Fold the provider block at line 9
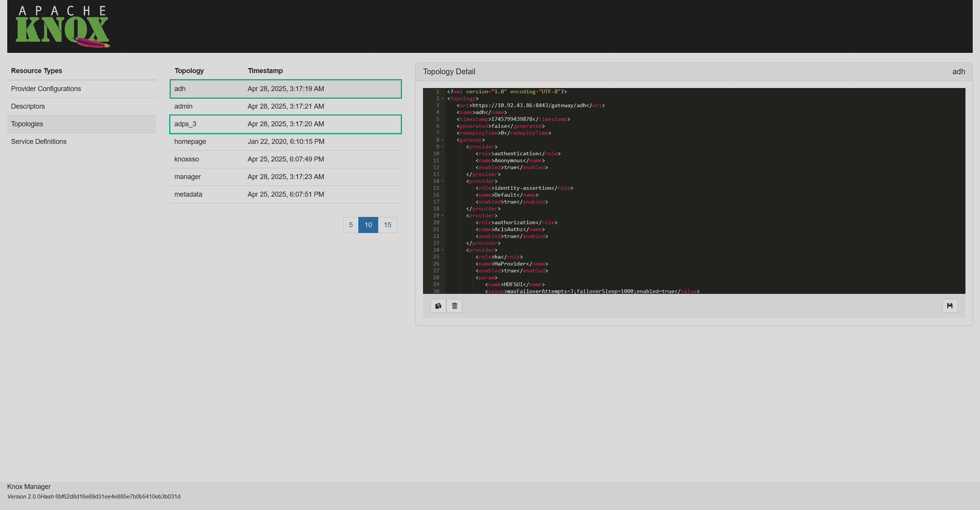 [443, 147]
